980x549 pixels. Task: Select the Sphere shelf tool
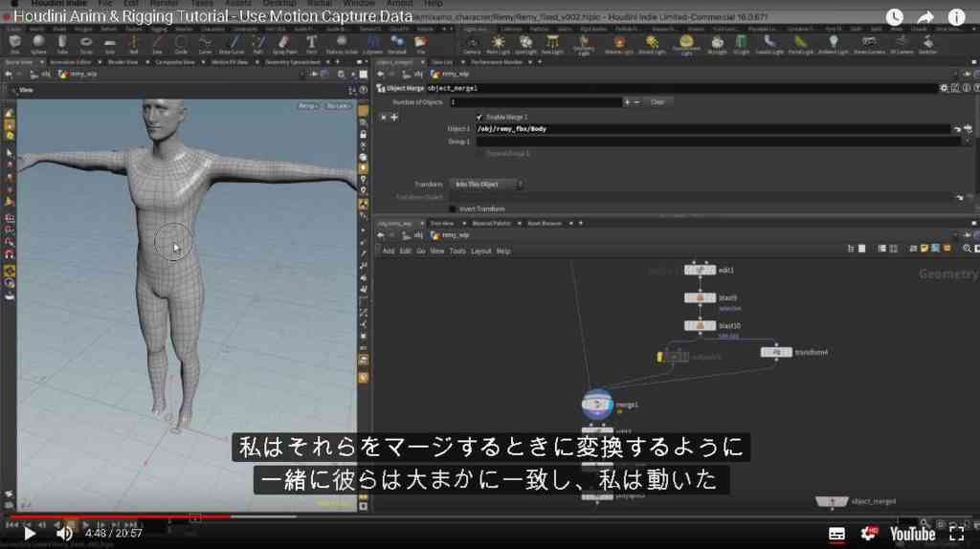(38, 44)
